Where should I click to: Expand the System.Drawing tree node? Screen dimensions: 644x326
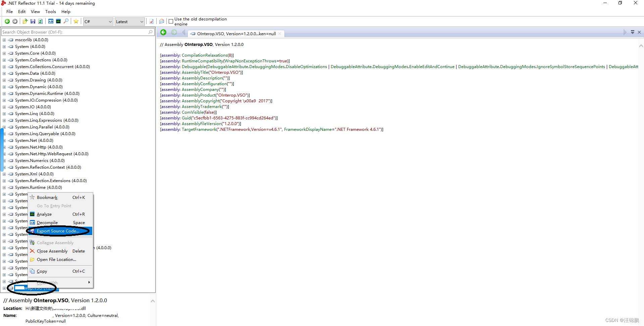(4, 80)
